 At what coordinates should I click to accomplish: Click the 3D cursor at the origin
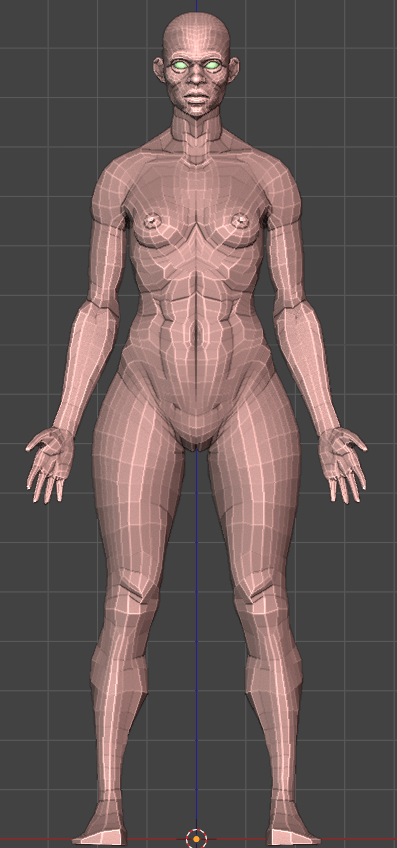(196, 839)
